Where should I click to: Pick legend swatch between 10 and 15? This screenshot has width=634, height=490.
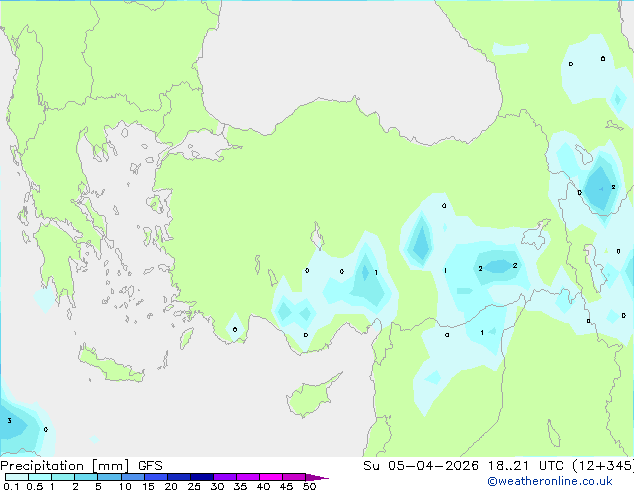[132, 477]
